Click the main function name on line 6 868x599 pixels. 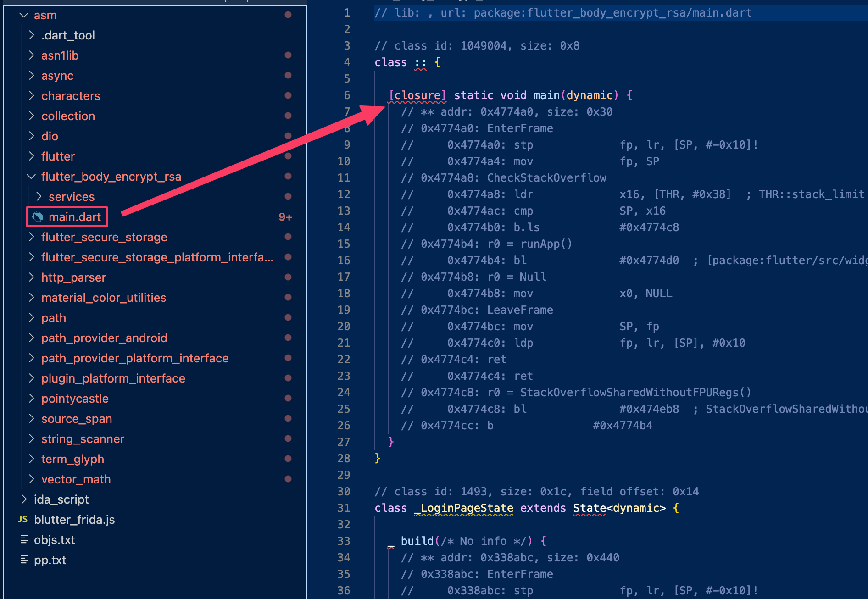(546, 95)
